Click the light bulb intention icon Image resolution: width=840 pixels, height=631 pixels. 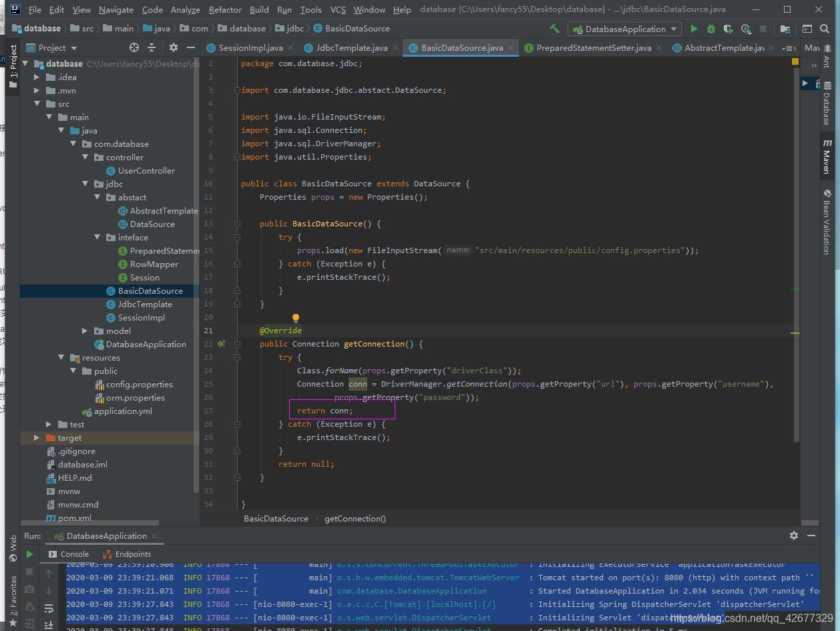(x=296, y=319)
